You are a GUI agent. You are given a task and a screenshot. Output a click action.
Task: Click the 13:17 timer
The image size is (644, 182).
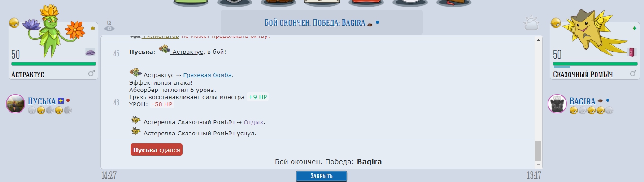coord(534,175)
